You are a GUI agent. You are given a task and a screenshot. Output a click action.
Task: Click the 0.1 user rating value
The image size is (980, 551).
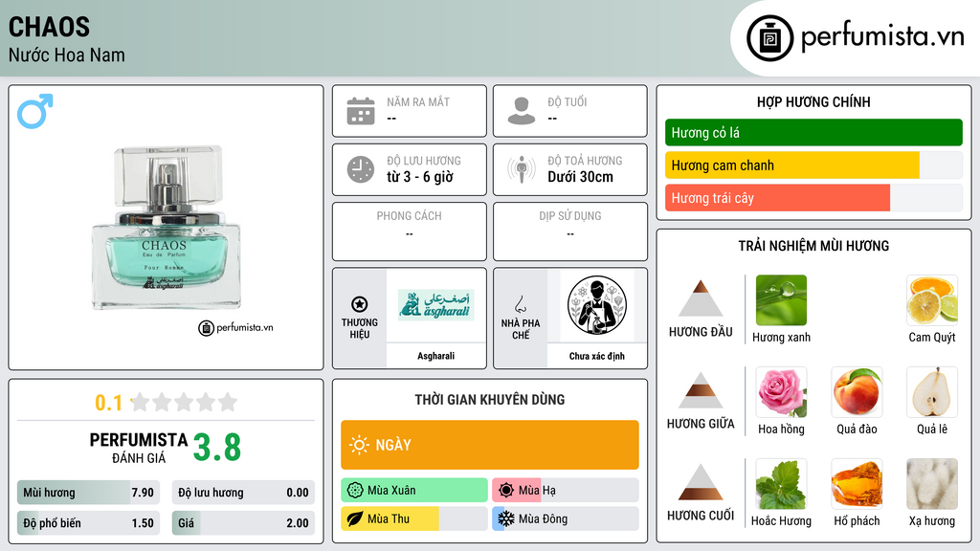pyautogui.click(x=108, y=403)
